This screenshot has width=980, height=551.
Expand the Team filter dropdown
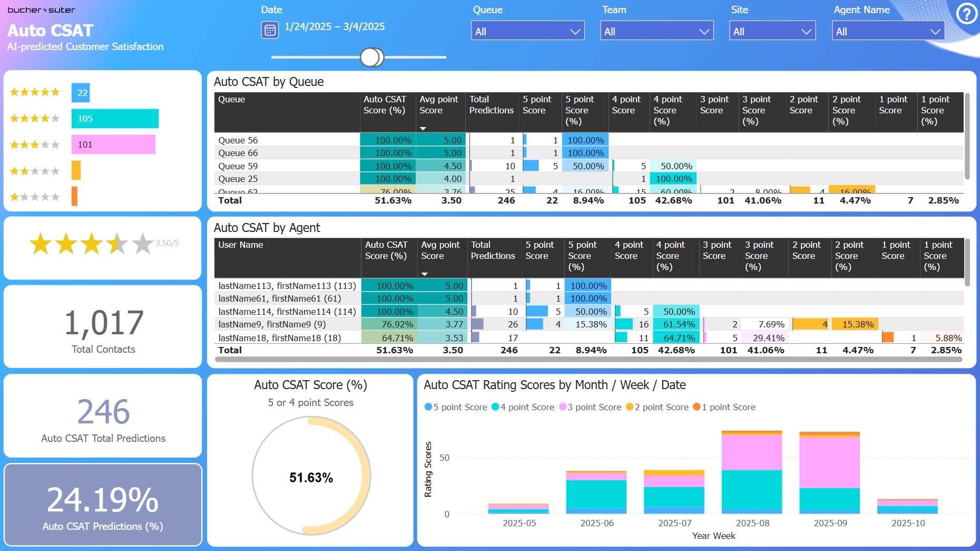pyautogui.click(x=657, y=31)
